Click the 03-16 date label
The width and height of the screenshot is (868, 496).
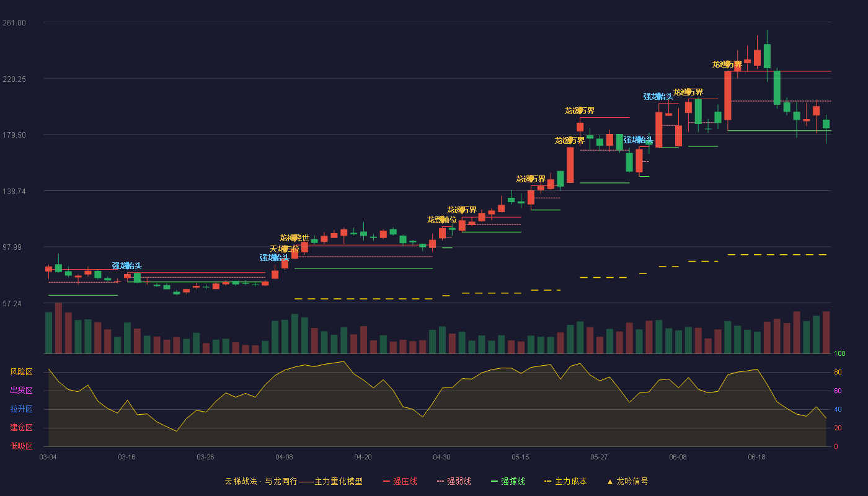click(127, 457)
